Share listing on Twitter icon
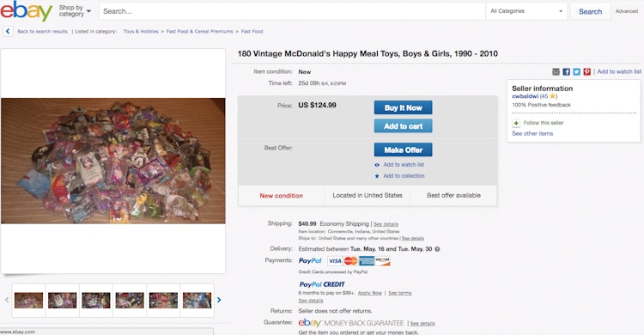644x335 pixels. click(577, 72)
